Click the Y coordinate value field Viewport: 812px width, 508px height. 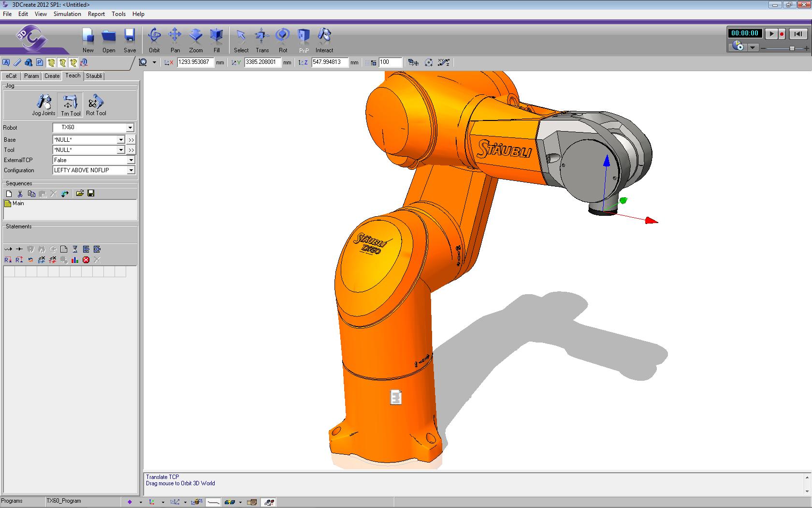click(262, 62)
